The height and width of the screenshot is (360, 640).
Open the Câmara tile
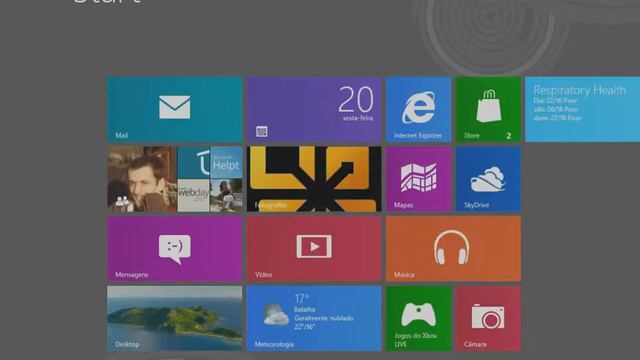click(x=488, y=318)
